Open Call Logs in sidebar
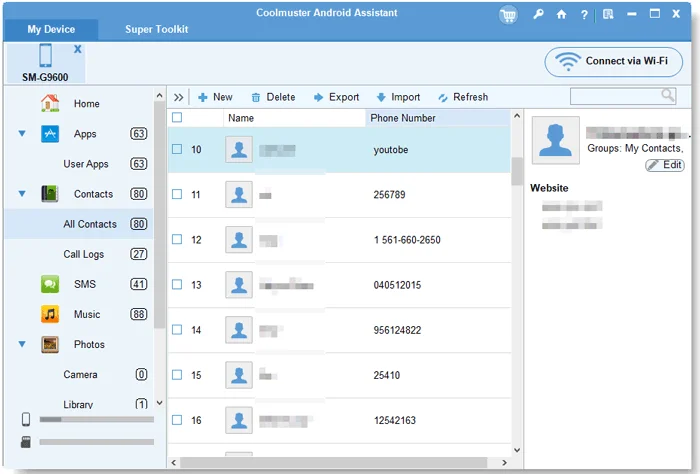700x474 pixels. coord(83,254)
